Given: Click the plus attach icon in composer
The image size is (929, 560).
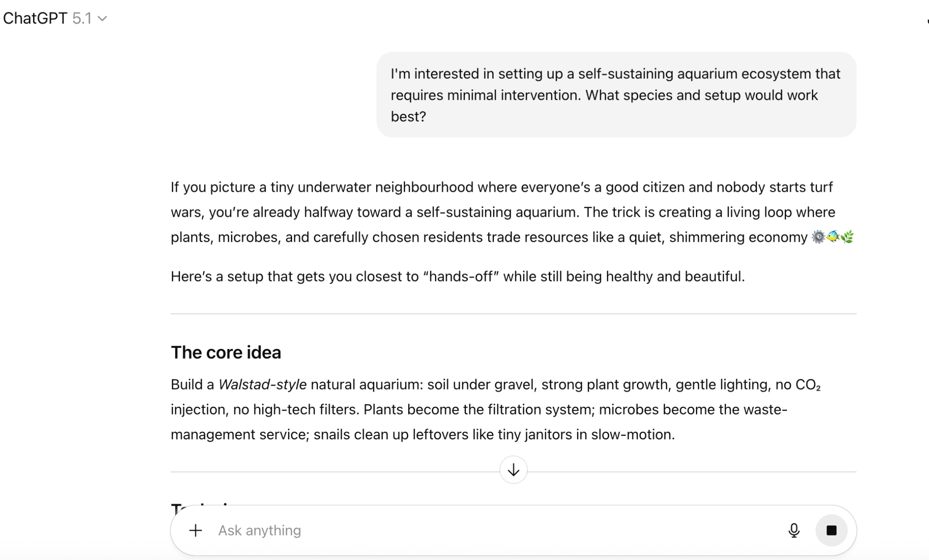Looking at the screenshot, I should click(x=196, y=530).
